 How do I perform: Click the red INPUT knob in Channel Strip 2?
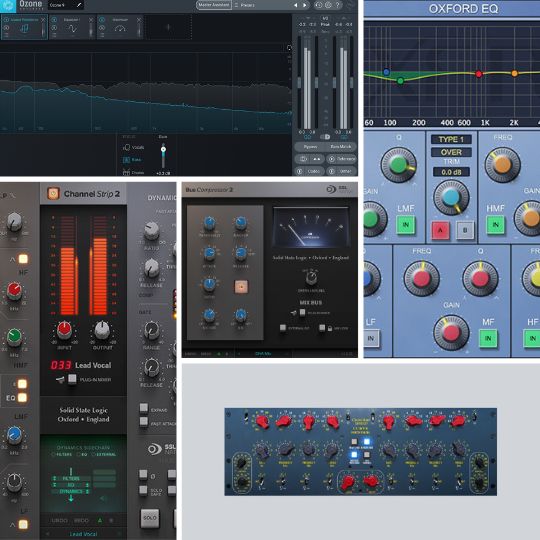(x=64, y=330)
